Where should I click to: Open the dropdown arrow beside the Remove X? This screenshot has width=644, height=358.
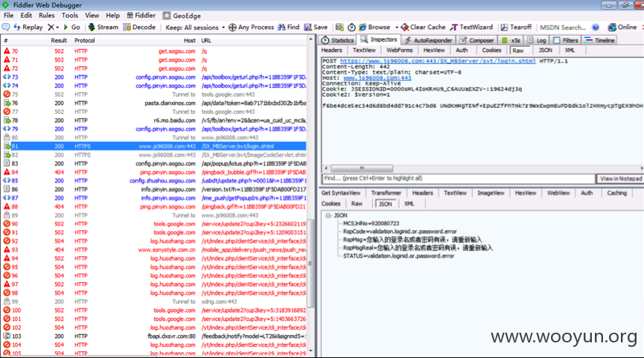[57, 28]
